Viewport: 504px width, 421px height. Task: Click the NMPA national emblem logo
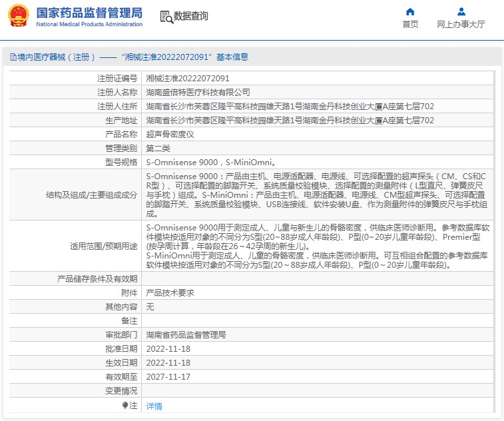18,16
